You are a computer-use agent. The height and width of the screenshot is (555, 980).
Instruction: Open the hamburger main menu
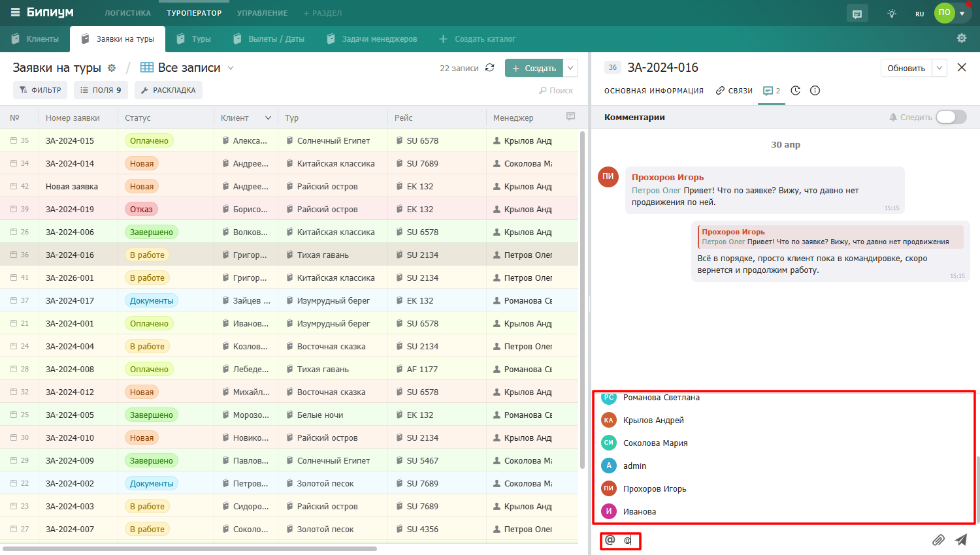point(15,12)
